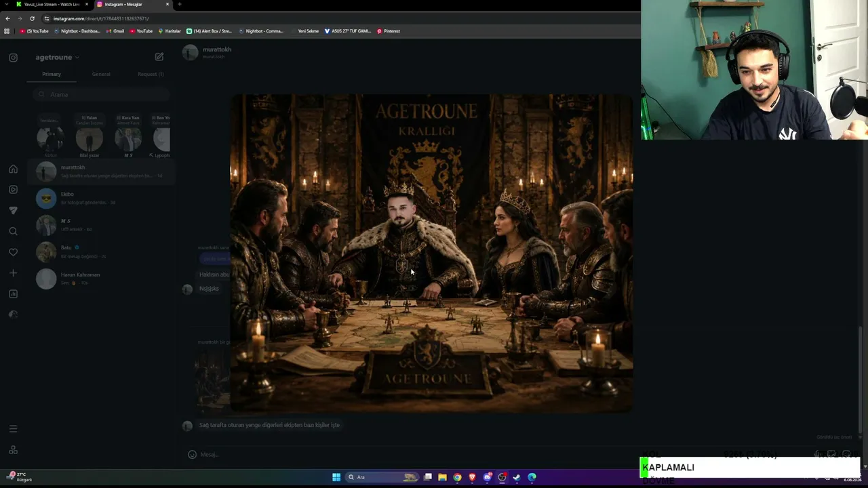The height and width of the screenshot is (488, 868).
Task: Open the Dashboard chart icon in sidebar
Action: pyautogui.click(x=13, y=293)
